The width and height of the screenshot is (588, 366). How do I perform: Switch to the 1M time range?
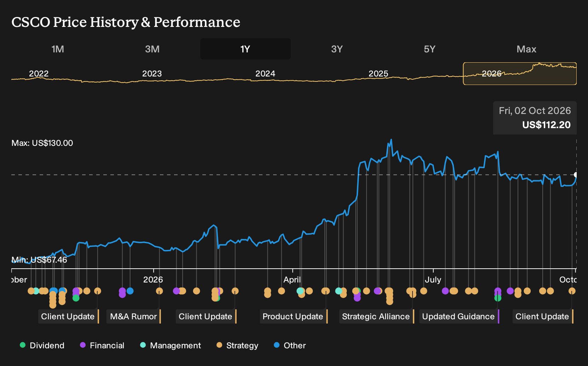tap(58, 49)
